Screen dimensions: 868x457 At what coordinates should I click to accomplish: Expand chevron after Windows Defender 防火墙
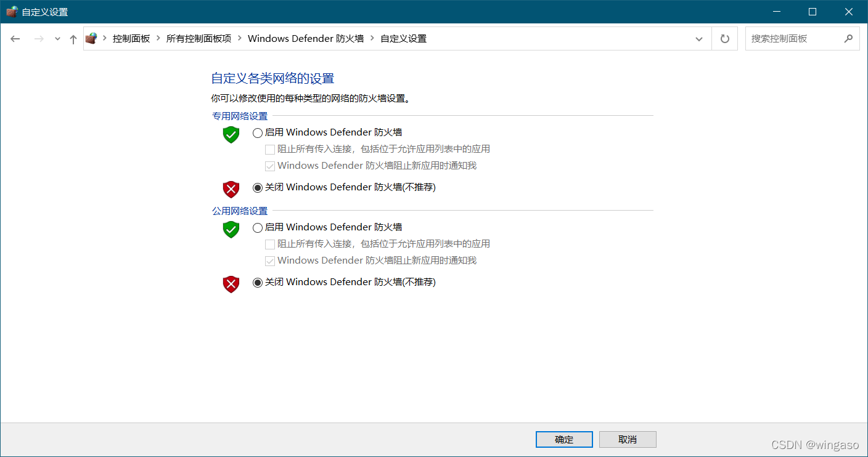point(372,38)
